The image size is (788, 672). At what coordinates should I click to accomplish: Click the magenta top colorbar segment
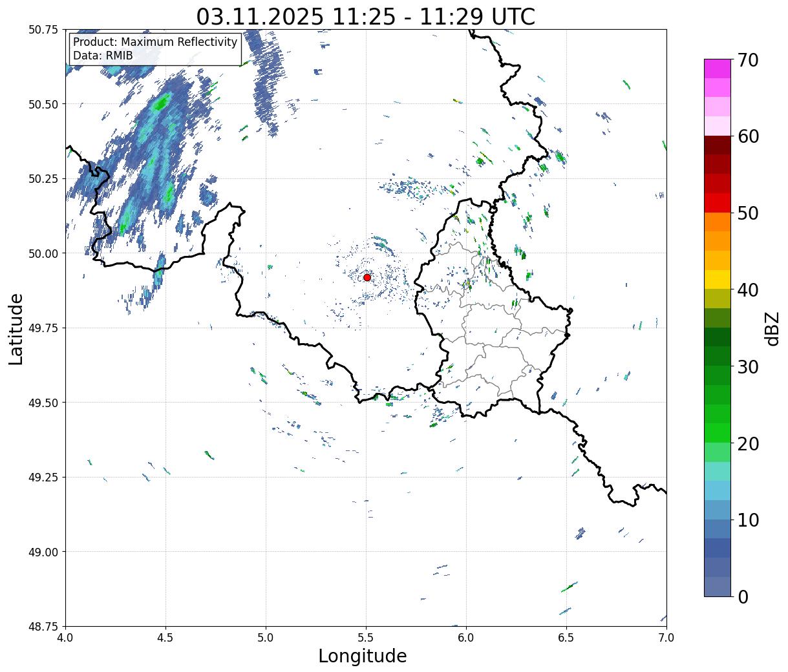(718, 68)
